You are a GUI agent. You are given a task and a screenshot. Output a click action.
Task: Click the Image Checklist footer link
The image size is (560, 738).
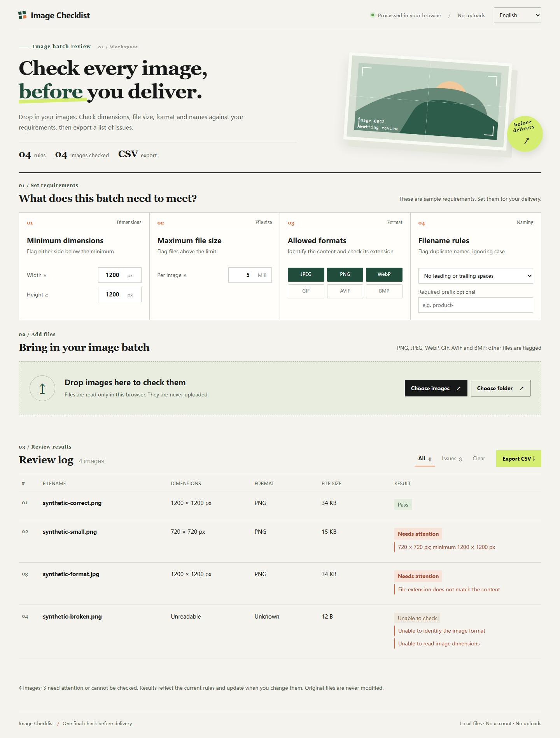pos(36,724)
